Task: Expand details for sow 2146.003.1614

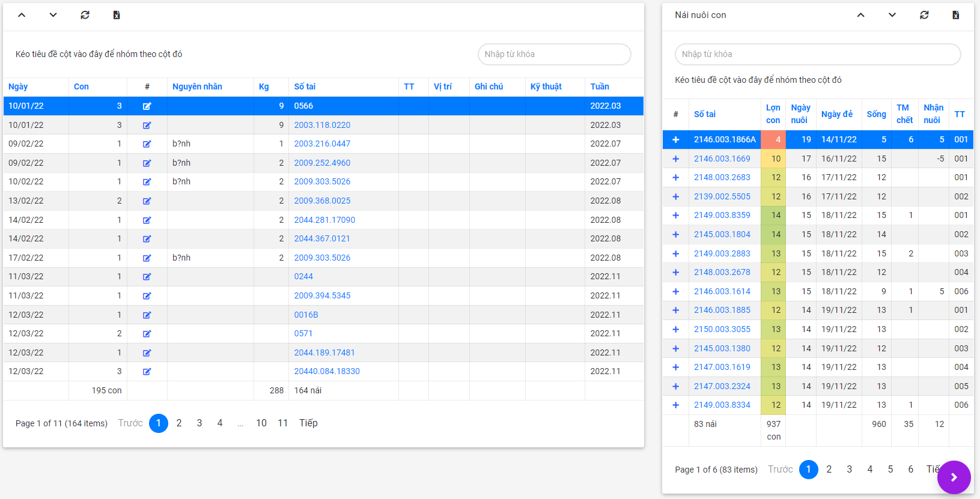Action: click(676, 291)
